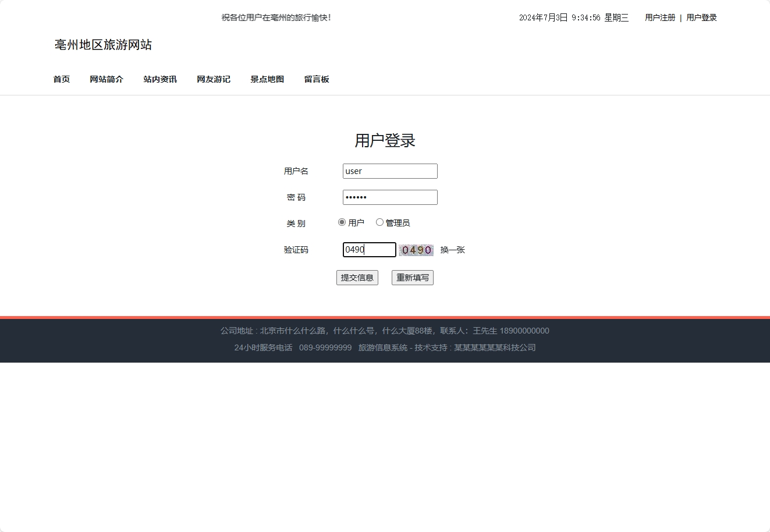This screenshot has width=770, height=532.
Task: Open the 用户注册 registration page
Action: pos(659,17)
